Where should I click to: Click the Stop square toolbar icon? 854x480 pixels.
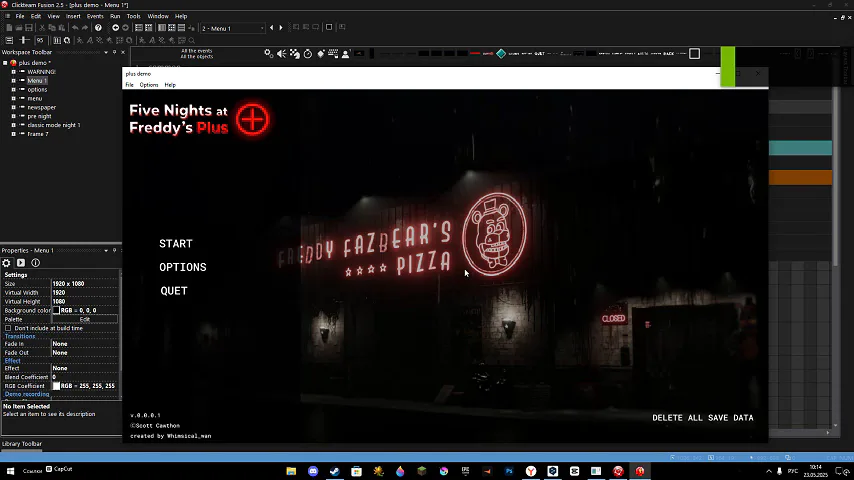click(329, 27)
